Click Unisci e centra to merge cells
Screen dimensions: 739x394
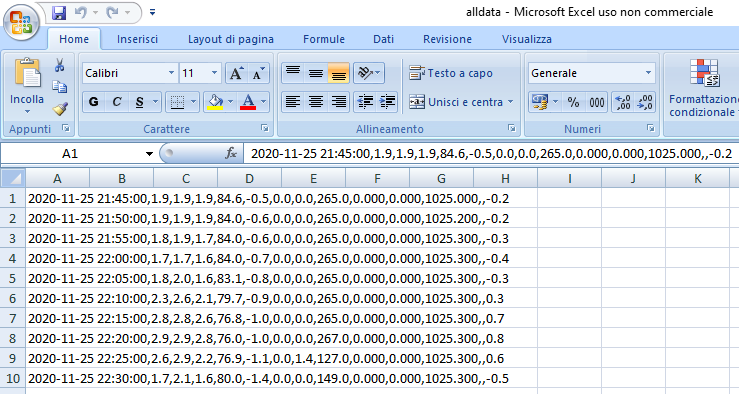tap(456, 102)
